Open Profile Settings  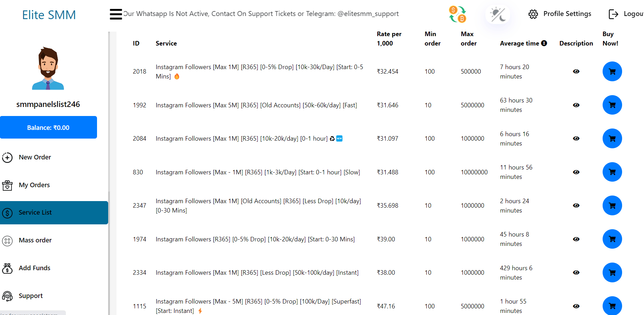coord(560,14)
